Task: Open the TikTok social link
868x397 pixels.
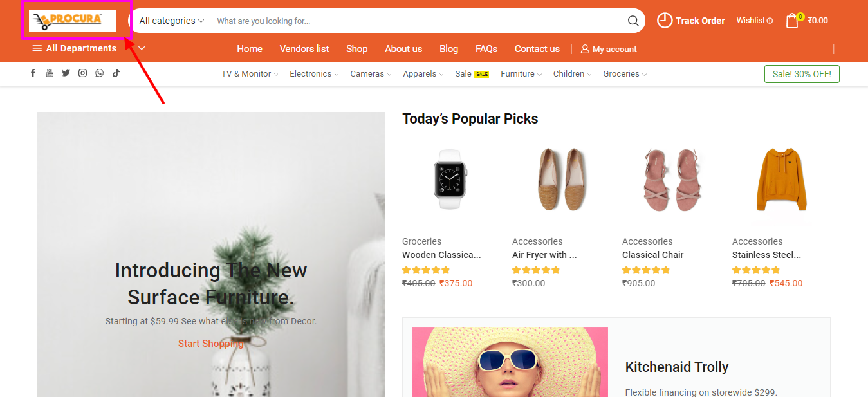Action: pyautogui.click(x=116, y=73)
